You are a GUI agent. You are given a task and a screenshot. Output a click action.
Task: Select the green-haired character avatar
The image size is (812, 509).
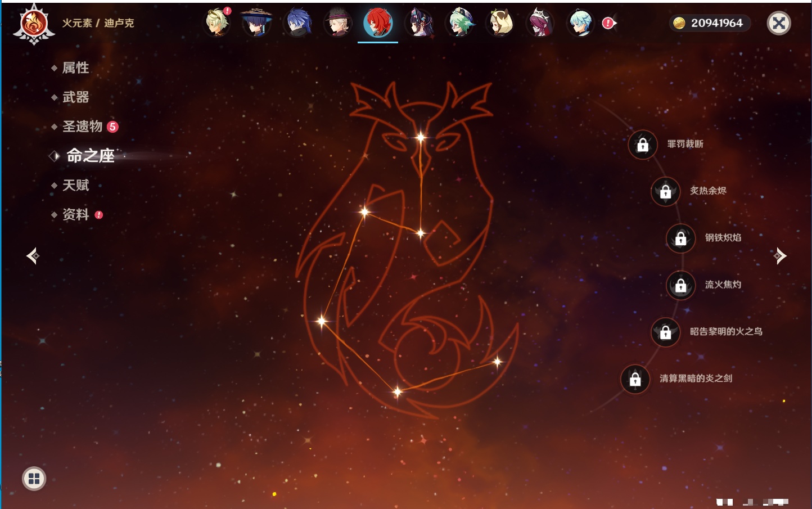(460, 23)
